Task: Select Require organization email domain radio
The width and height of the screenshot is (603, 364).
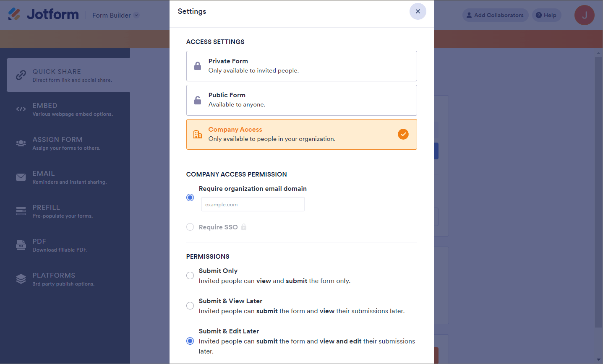Action: tap(190, 198)
